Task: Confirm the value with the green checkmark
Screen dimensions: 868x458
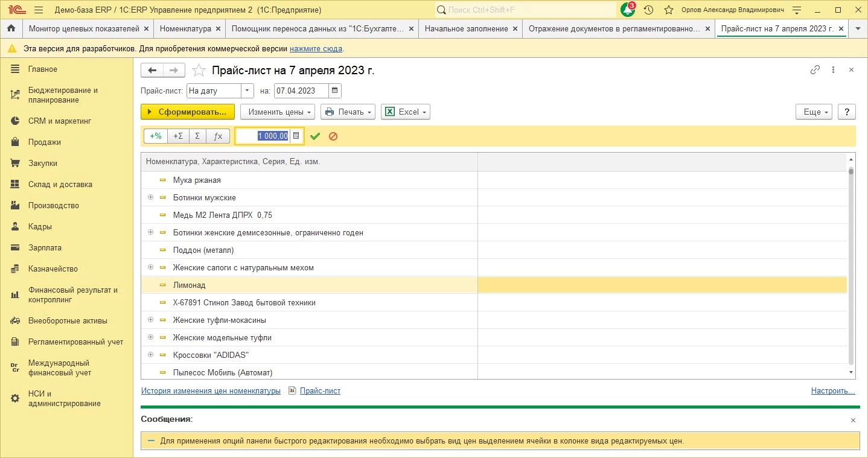Action: pyautogui.click(x=314, y=136)
